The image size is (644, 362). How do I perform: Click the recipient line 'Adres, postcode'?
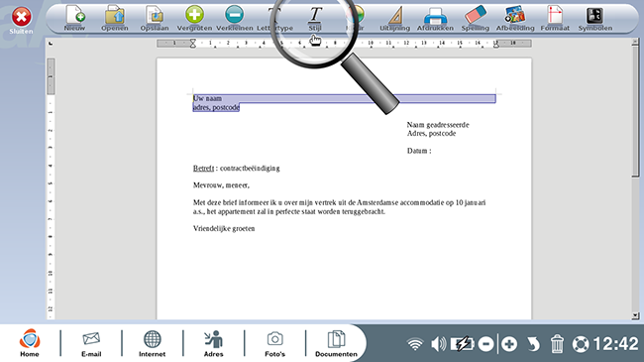[431, 133]
